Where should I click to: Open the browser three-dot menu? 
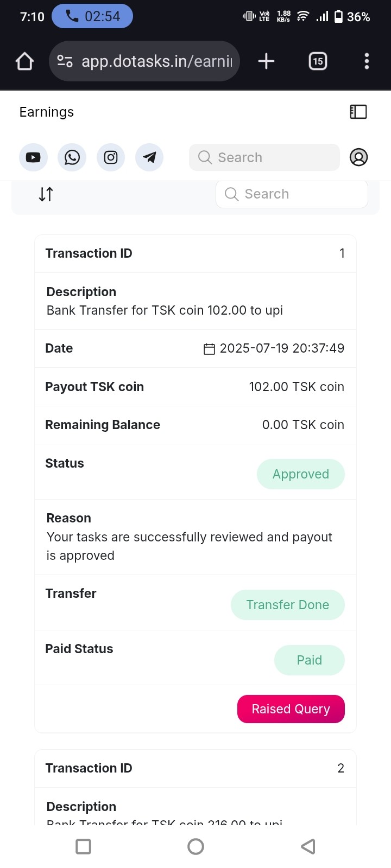367,61
